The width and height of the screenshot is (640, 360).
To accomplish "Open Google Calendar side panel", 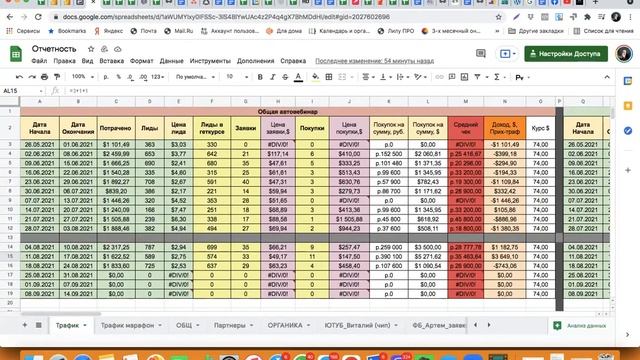I will pyautogui.click(x=628, y=81).
